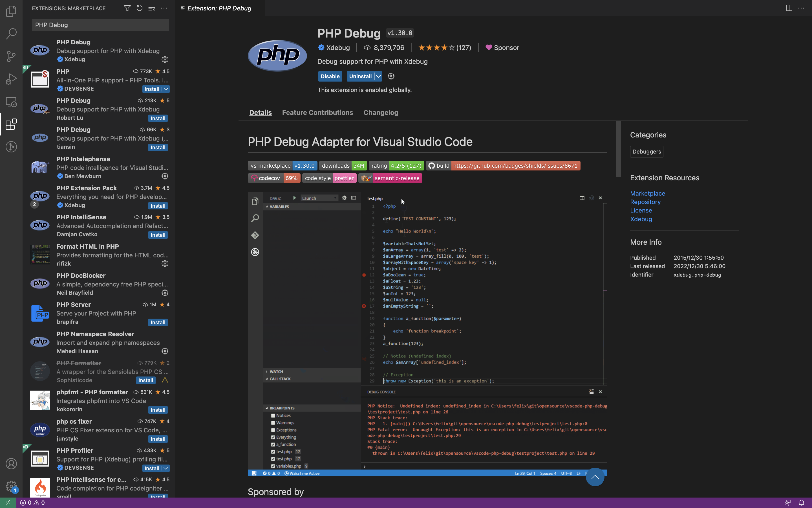Open the Git Graph activity icon
Screen dimensions: 812x508
(11, 147)
